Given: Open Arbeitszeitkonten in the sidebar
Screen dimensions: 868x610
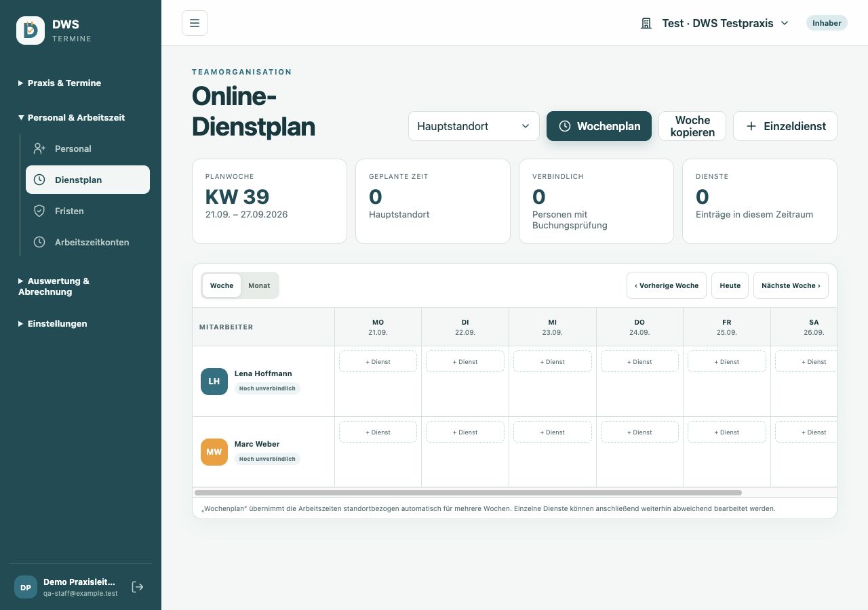Looking at the screenshot, I should (x=87, y=242).
